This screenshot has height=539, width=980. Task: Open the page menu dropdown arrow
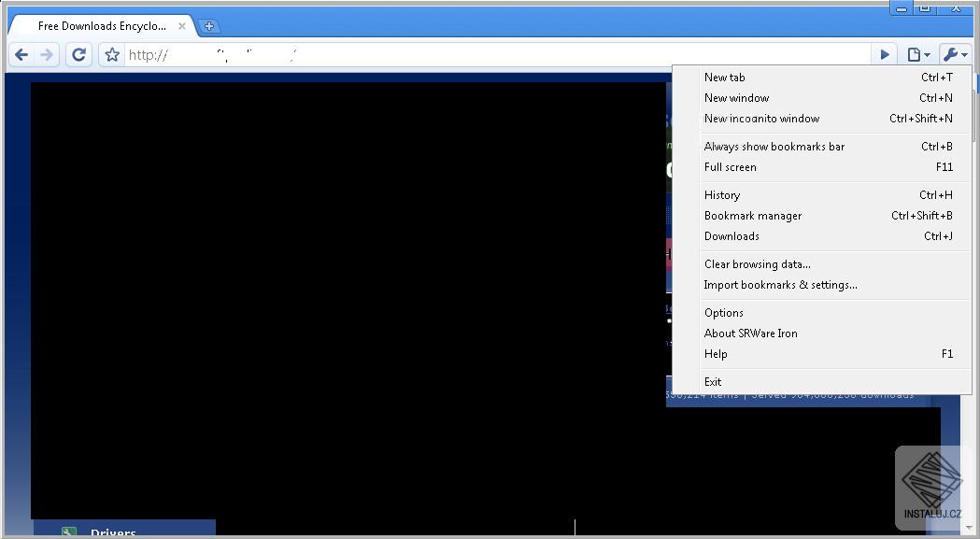926,54
